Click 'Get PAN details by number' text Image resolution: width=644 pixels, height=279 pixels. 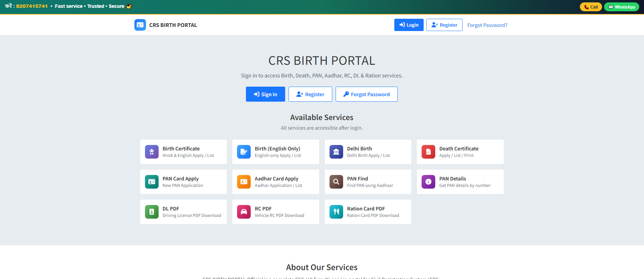pos(465,186)
